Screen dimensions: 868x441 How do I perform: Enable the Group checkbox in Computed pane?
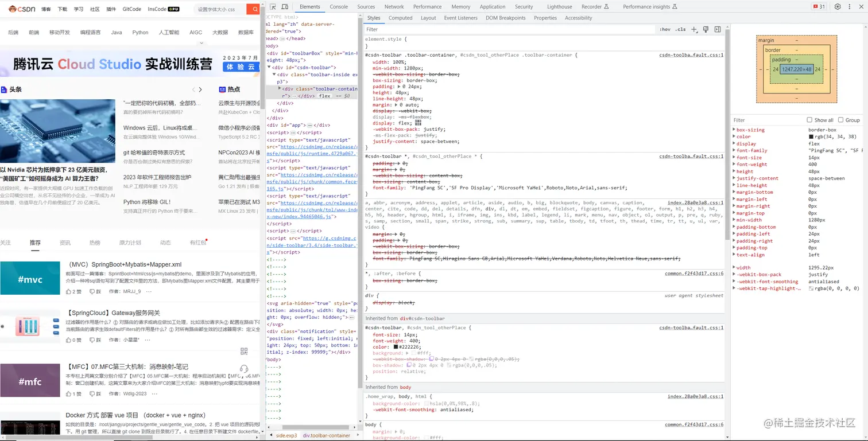[x=840, y=120]
